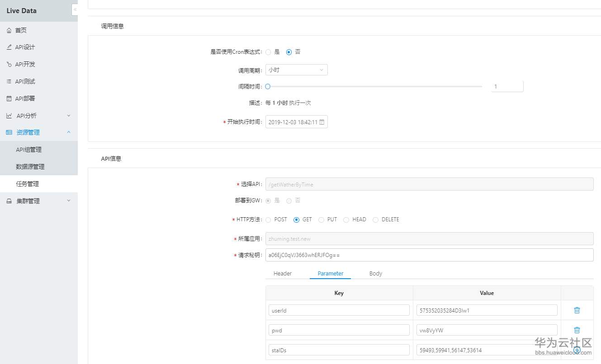Click the 间隔时间 slider handle
This screenshot has height=364, width=601.
(268, 86)
